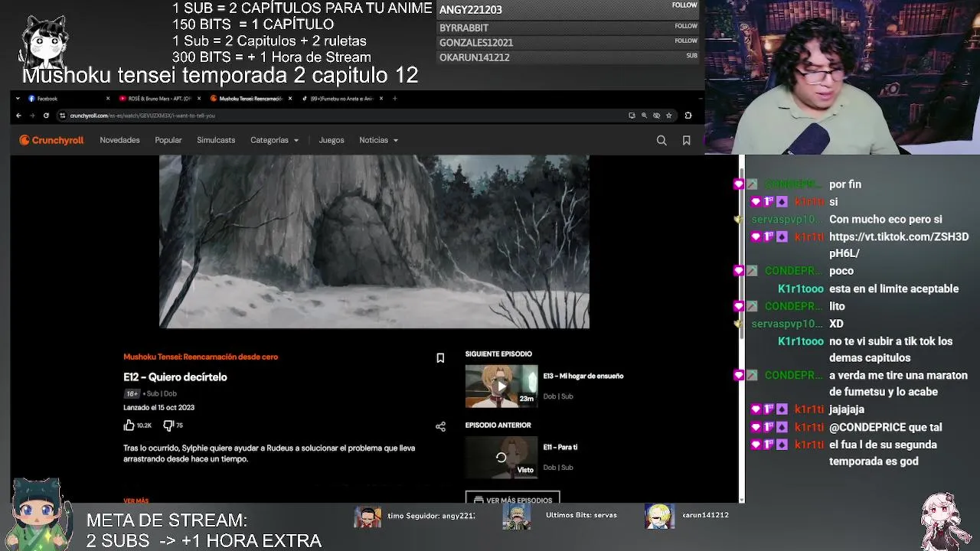Open a new browser tab
The width and height of the screenshot is (980, 551).
395,98
